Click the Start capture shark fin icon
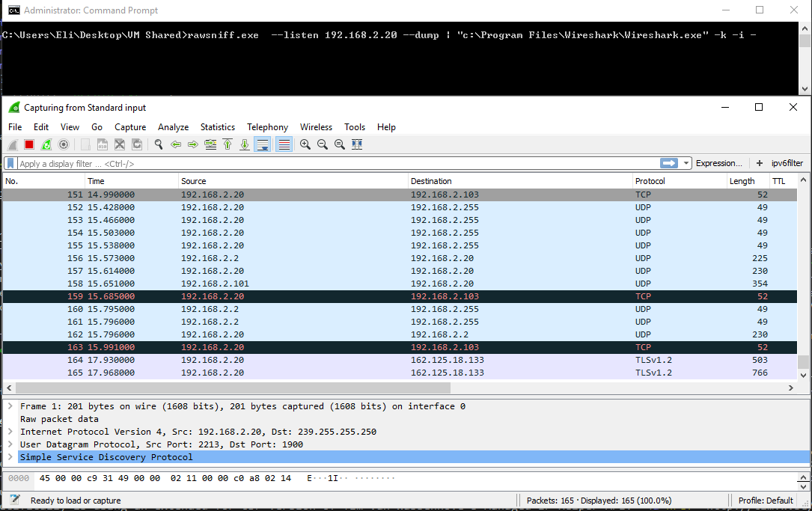This screenshot has height=511, width=812. 13,145
